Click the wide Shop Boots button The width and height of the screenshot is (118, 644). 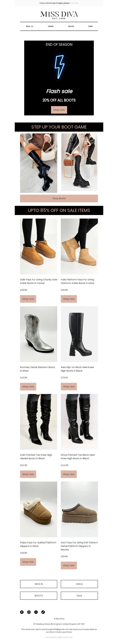(x=59, y=198)
